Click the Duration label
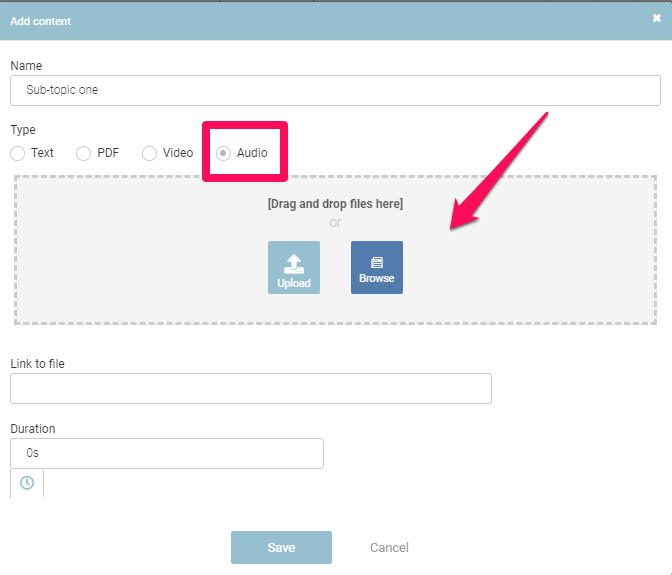The width and height of the screenshot is (672, 575). pos(33,429)
